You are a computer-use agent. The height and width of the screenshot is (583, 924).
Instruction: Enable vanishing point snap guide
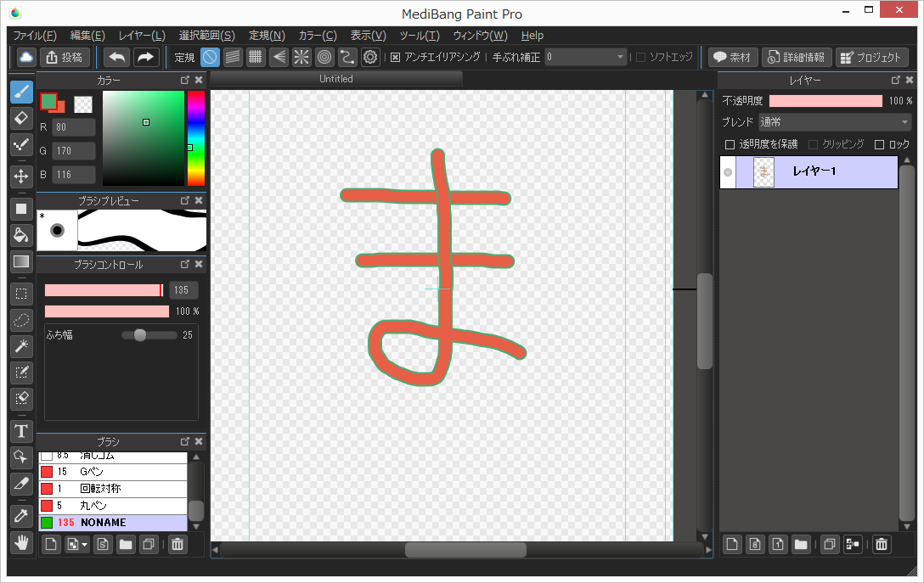pyautogui.click(x=279, y=57)
